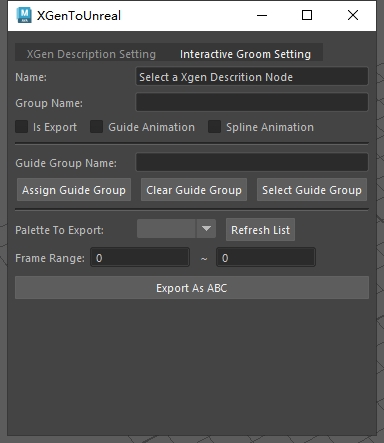Click the Group Name label
Screen dimensions: 384x443
tap(49, 103)
